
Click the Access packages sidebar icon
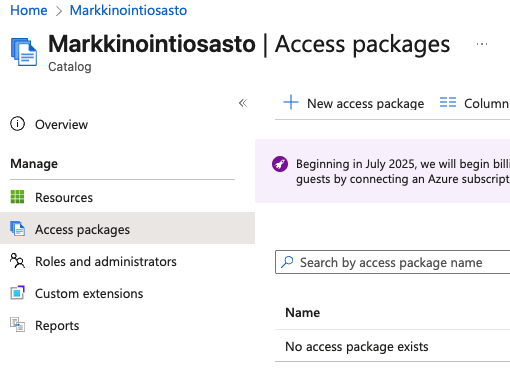17,229
